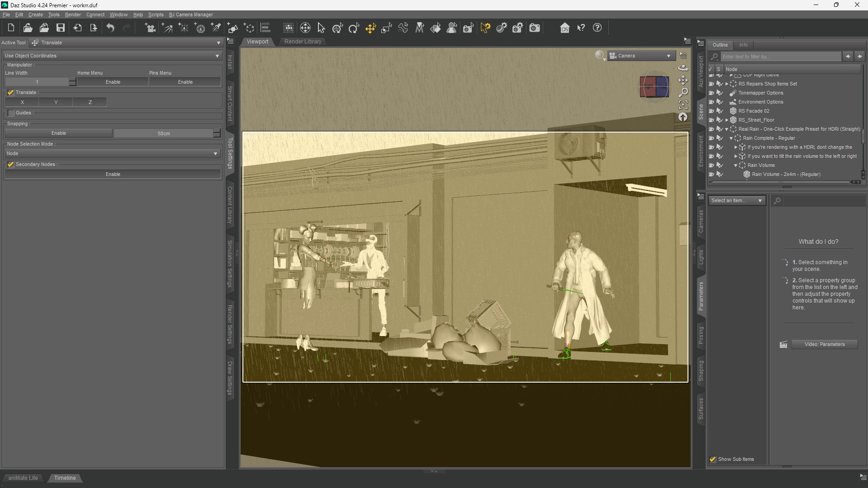The image size is (868, 488).
Task: Enable Snapping button
Action: point(59,133)
